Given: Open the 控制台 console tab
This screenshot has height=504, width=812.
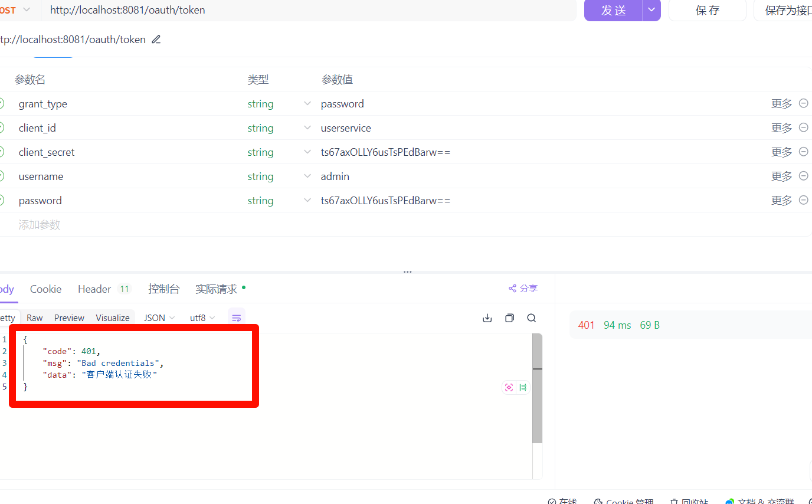Looking at the screenshot, I should [163, 289].
